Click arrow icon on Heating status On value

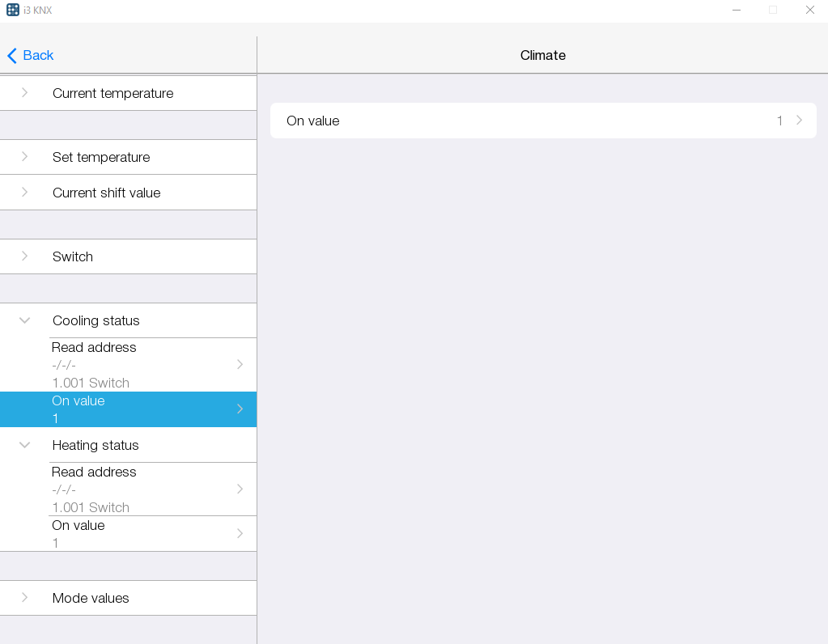(x=240, y=533)
